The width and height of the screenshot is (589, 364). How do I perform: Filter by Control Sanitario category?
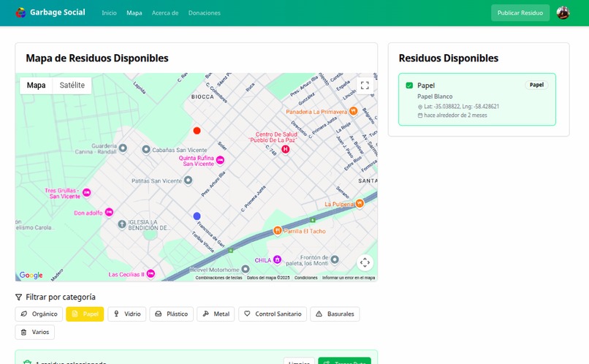(273, 314)
